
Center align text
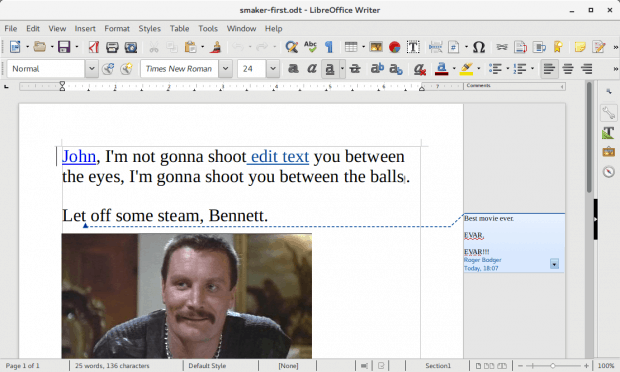[x=568, y=69]
